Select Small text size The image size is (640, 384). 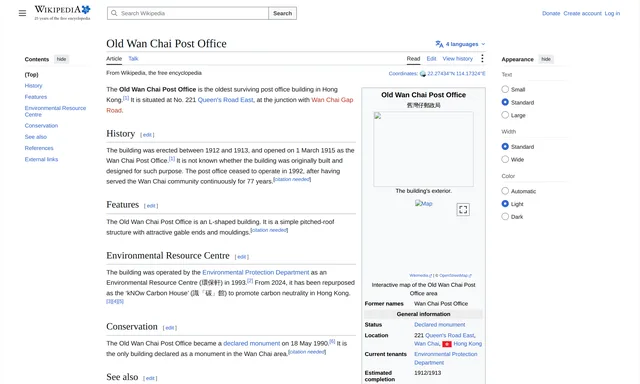coord(505,89)
